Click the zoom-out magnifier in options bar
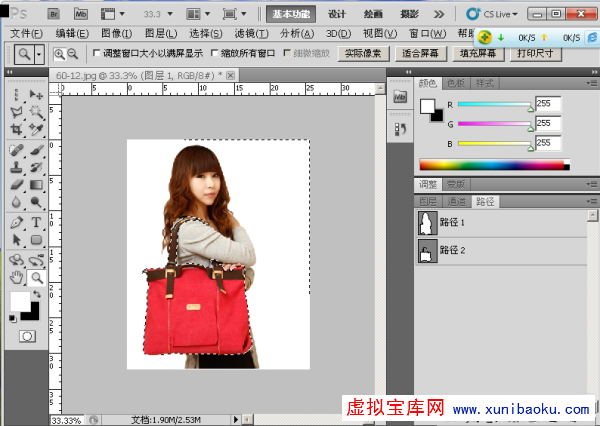Viewport: 600px width, 426px height. [x=73, y=53]
